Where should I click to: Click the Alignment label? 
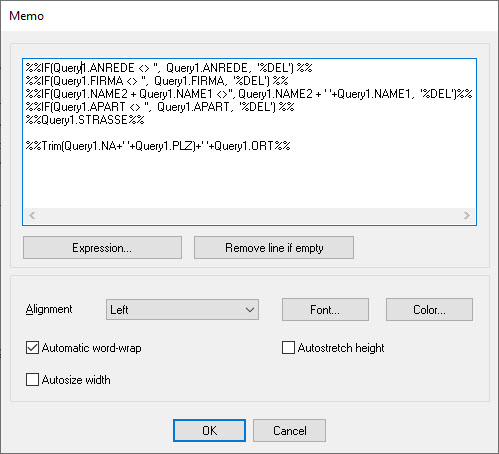click(x=49, y=309)
